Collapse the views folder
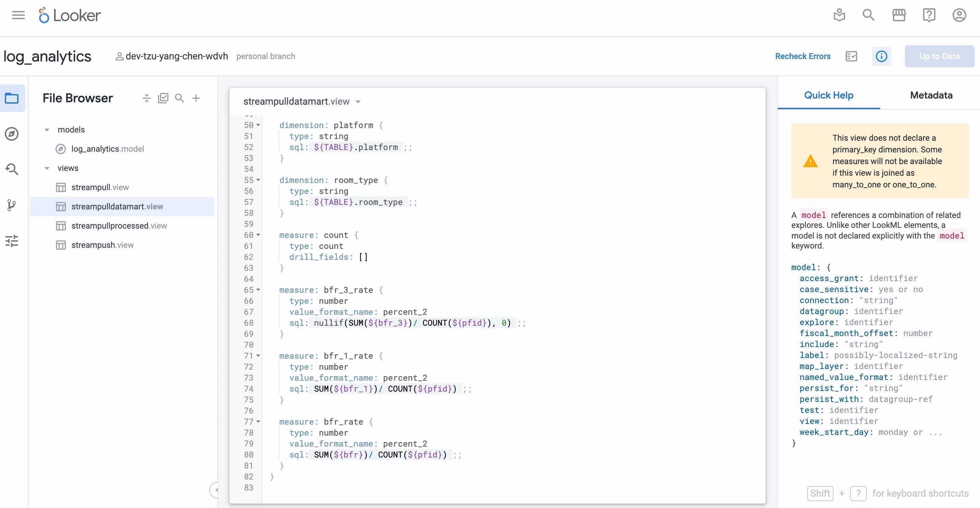Image resolution: width=980 pixels, height=508 pixels. pos(47,168)
